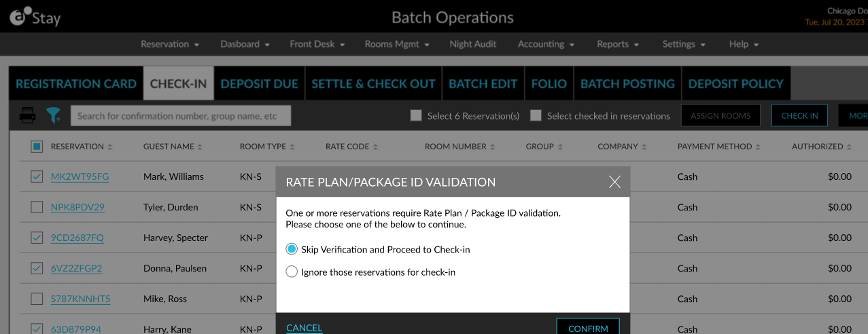Choose Ignore those reservations radio option

click(x=292, y=272)
